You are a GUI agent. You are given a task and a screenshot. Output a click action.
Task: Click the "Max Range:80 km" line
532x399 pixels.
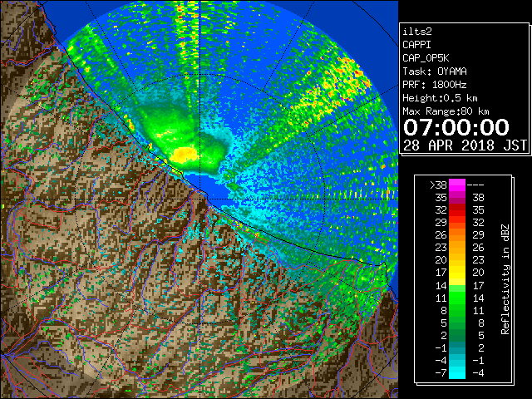point(446,111)
